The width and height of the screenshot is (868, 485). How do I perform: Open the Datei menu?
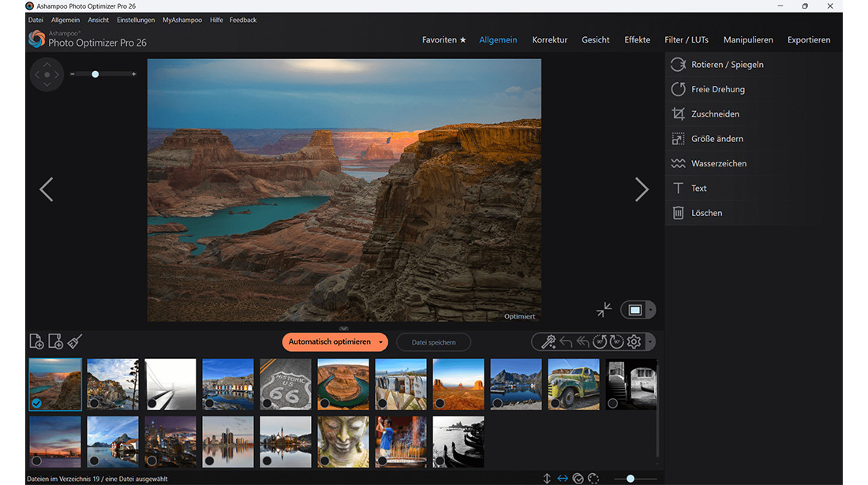[36, 20]
